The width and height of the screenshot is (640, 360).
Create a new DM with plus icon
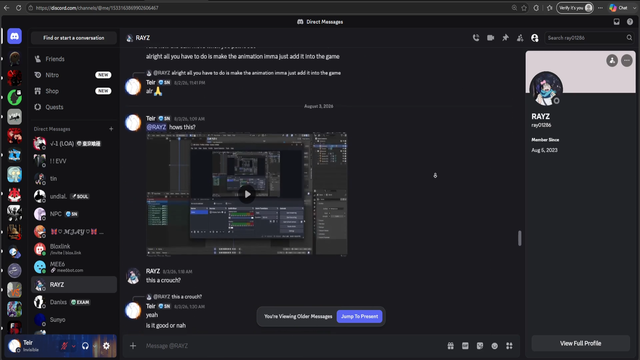click(x=111, y=129)
